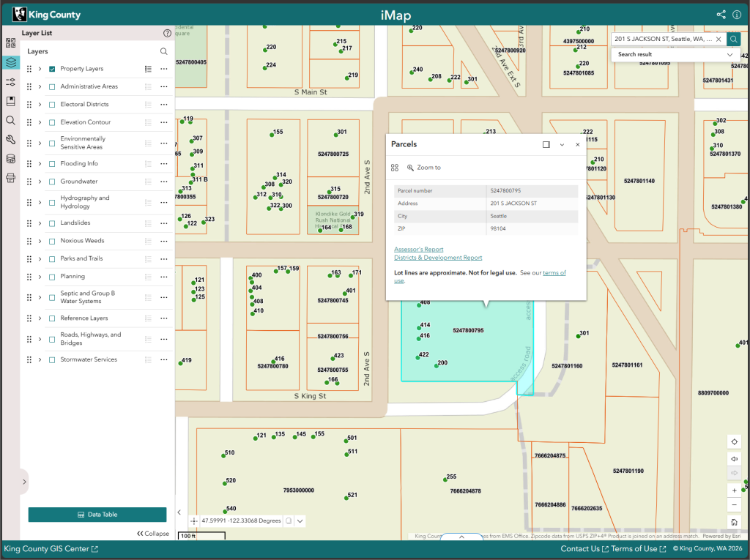
Task: Expand the Reference Layers group
Action: coord(40,318)
